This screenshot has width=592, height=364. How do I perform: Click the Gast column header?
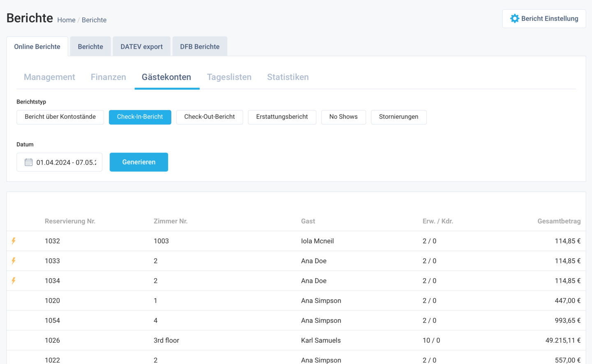[x=308, y=221]
